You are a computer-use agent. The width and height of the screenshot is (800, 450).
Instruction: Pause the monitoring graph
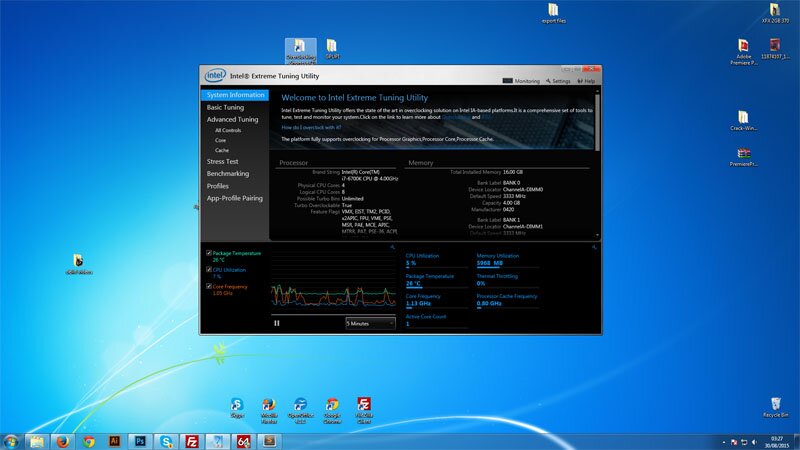pos(277,323)
